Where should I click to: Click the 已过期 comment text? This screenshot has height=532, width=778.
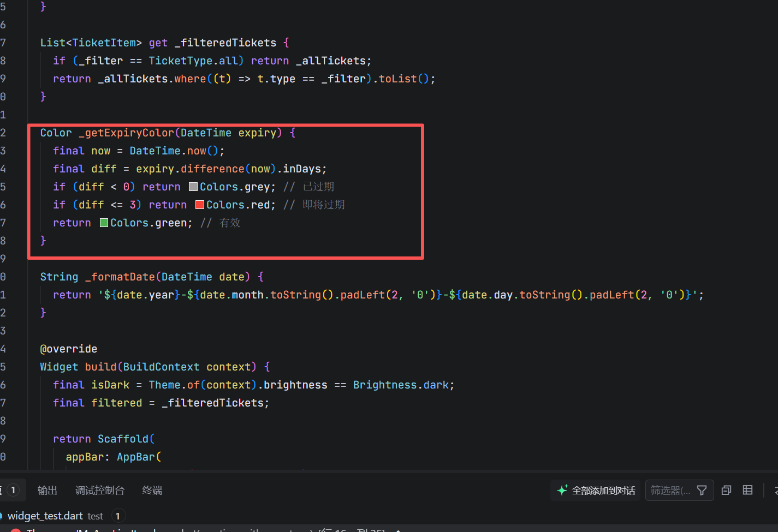[318, 187]
